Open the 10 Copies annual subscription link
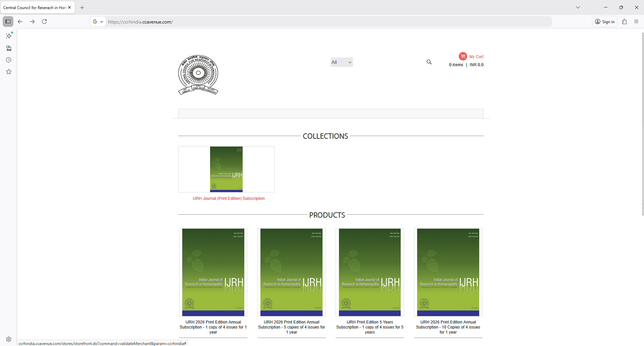The width and height of the screenshot is (644, 346). (x=448, y=327)
